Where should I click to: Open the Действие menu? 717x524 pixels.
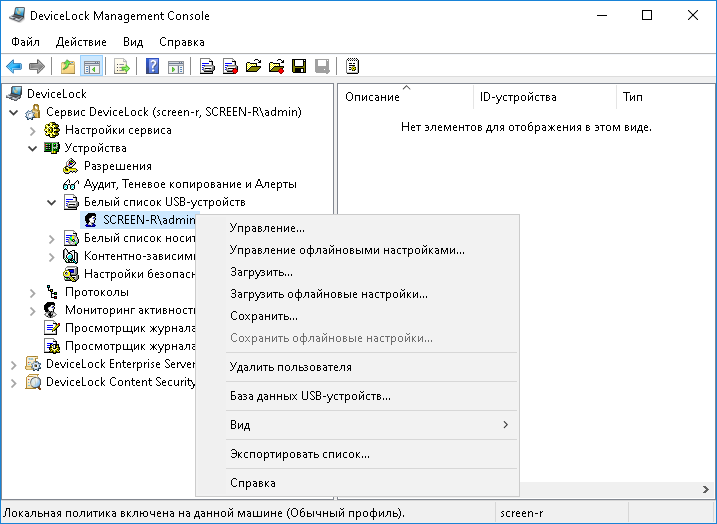click(81, 42)
